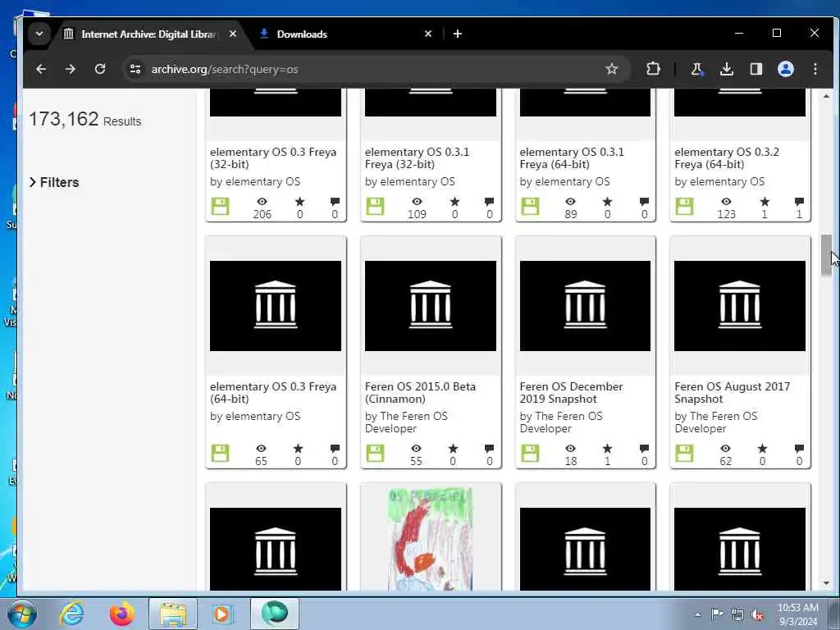840x630 pixels.
Task: Click 'by elementary OS' under Freya 0.3 (64-bit)
Action: click(255, 416)
